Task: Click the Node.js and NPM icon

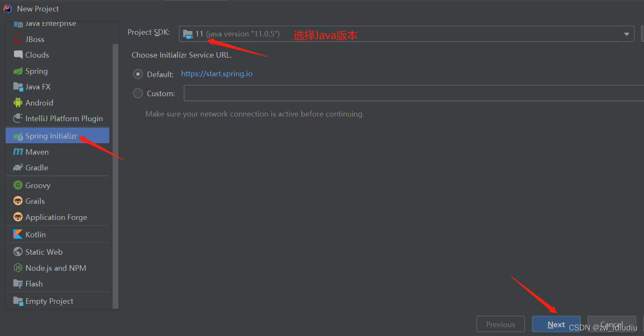Action: point(18,268)
